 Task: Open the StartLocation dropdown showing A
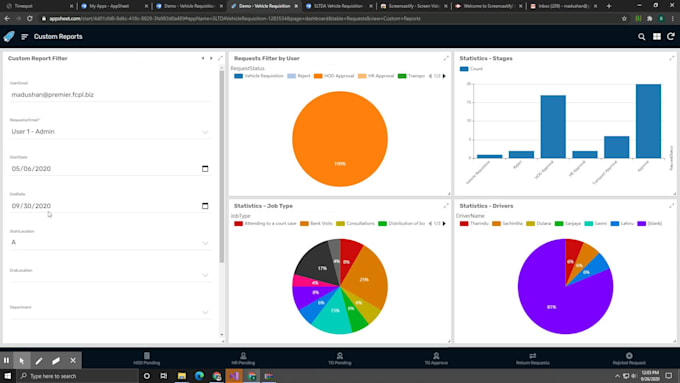pyautogui.click(x=110, y=242)
